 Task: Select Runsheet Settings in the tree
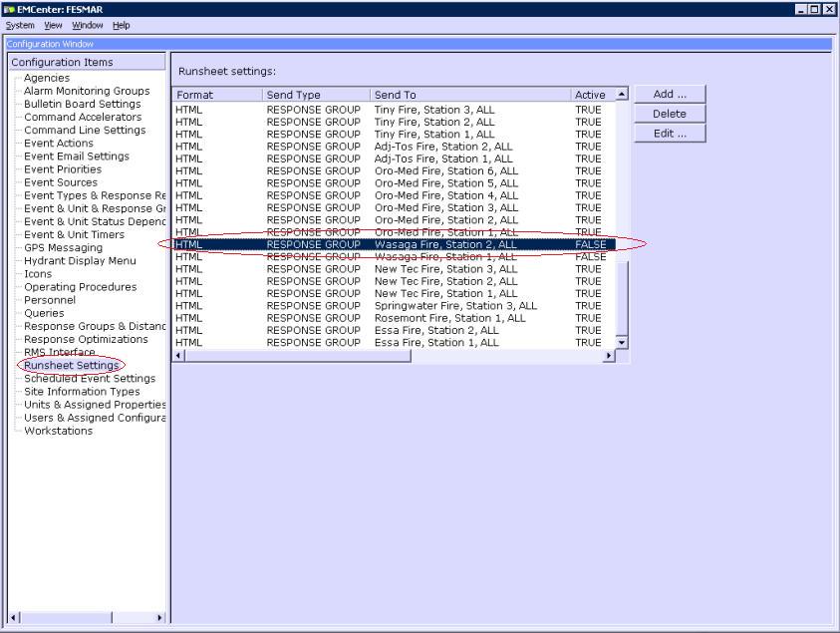point(71,365)
